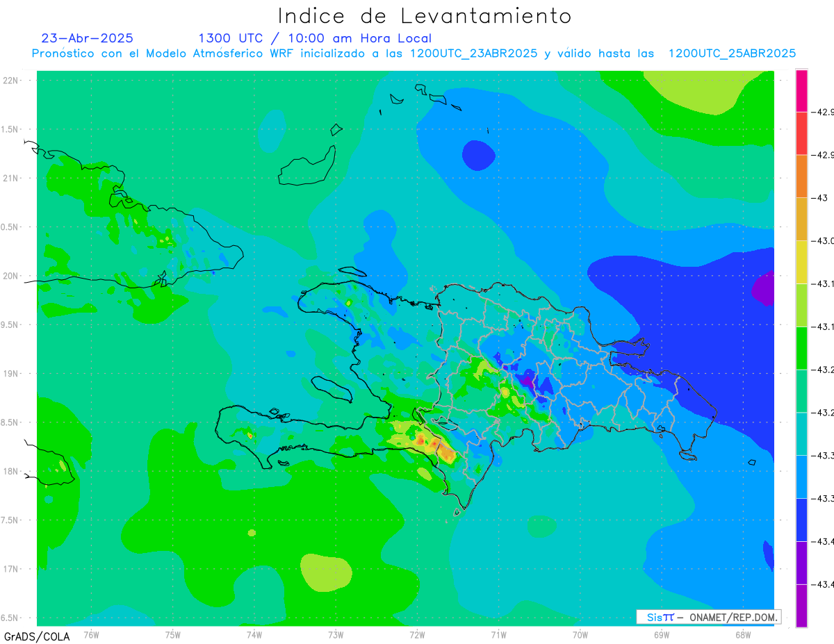
Task: Select the purple swatch at the bottom of the color scale
Action: (801, 606)
